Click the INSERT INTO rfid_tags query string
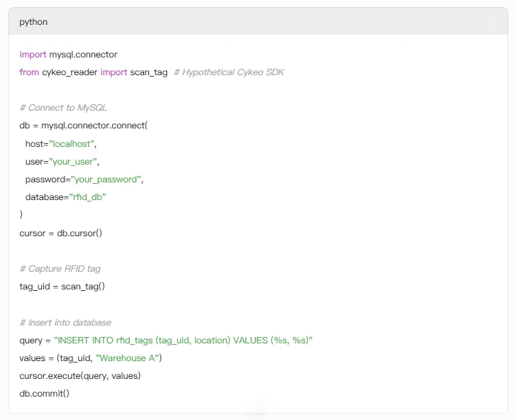 click(x=183, y=341)
